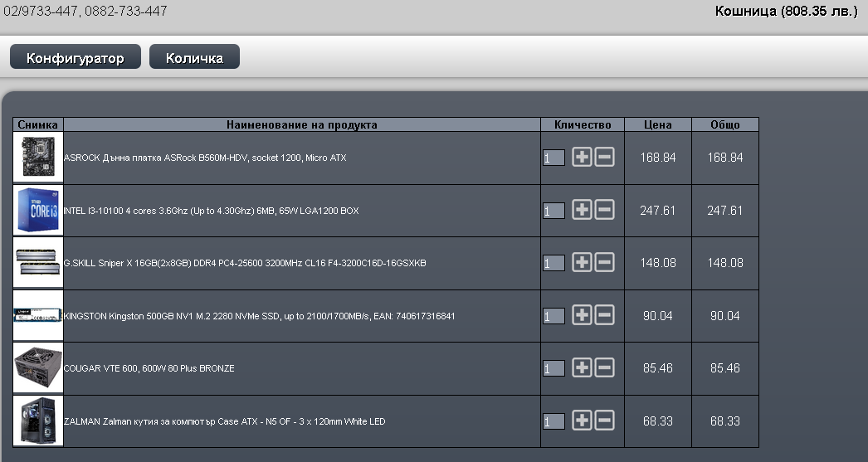The width and height of the screenshot is (868, 462).
Task: View G.SKILL RAM sticks image
Action: [38, 263]
